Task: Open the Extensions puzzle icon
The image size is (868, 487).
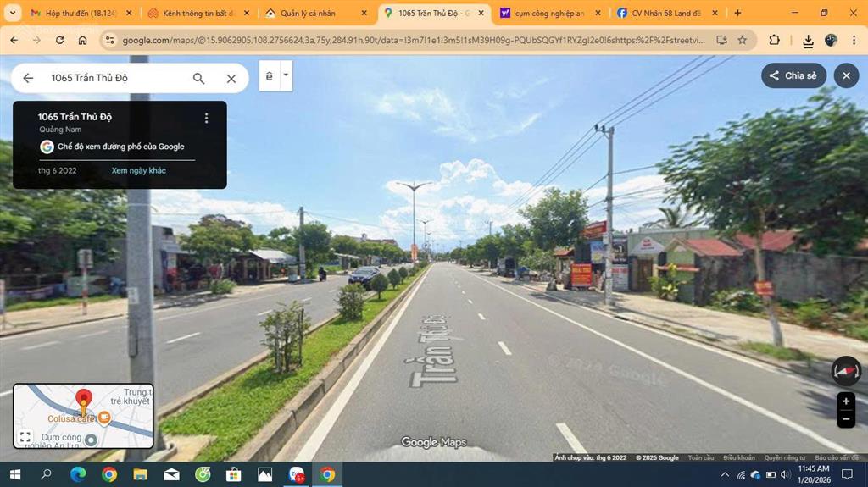Action: coord(774,40)
